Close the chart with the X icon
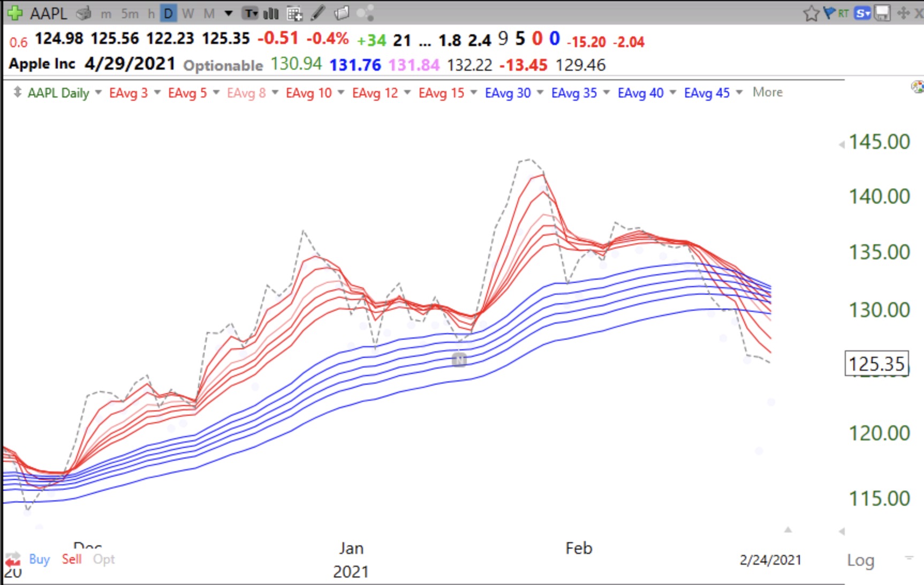This screenshot has height=585, width=924. pyautogui.click(x=919, y=13)
